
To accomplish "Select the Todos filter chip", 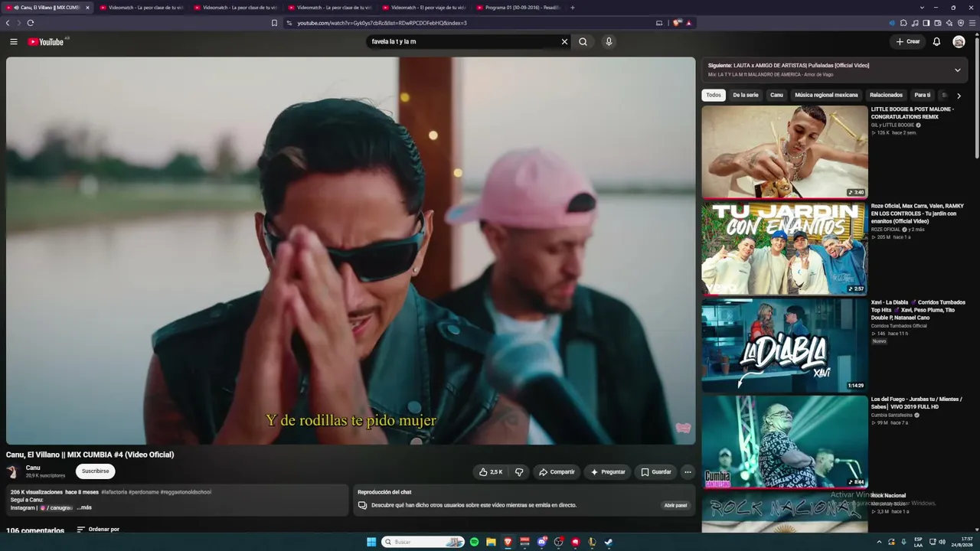I will (x=714, y=96).
